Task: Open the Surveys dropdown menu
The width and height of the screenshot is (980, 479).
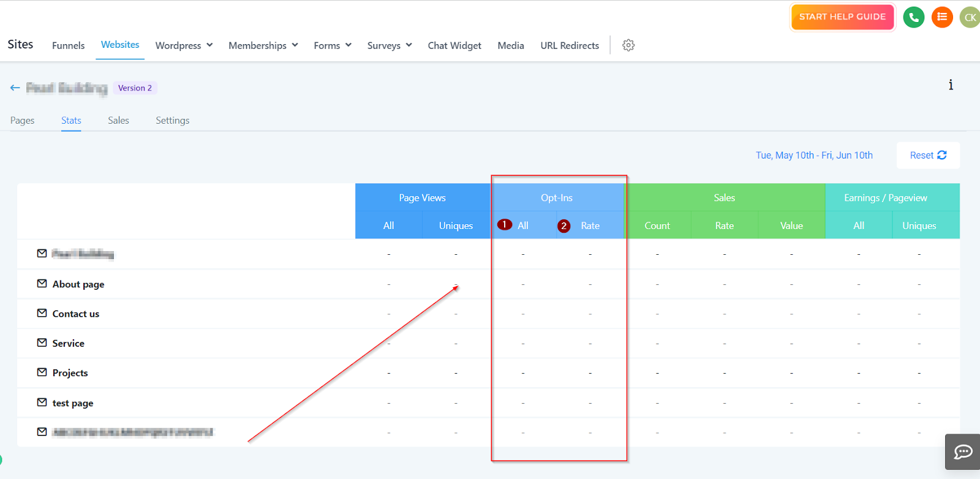Action: pyautogui.click(x=390, y=45)
